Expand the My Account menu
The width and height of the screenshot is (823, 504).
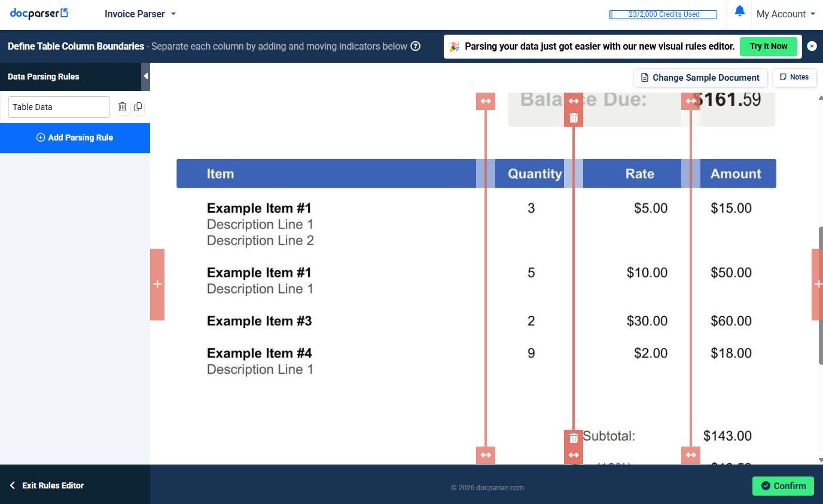pos(785,14)
